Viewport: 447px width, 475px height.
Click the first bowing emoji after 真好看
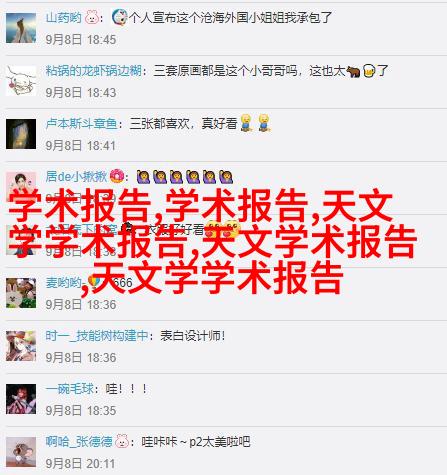tap(246, 123)
